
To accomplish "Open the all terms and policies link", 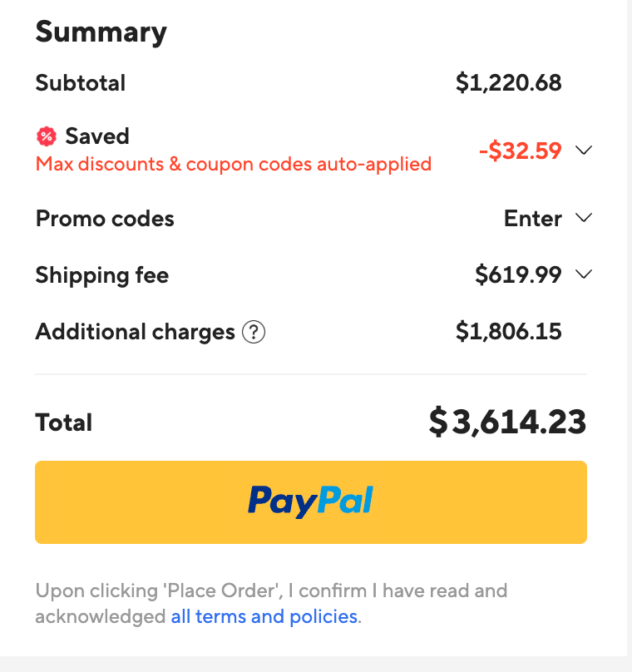I will tap(264, 616).
